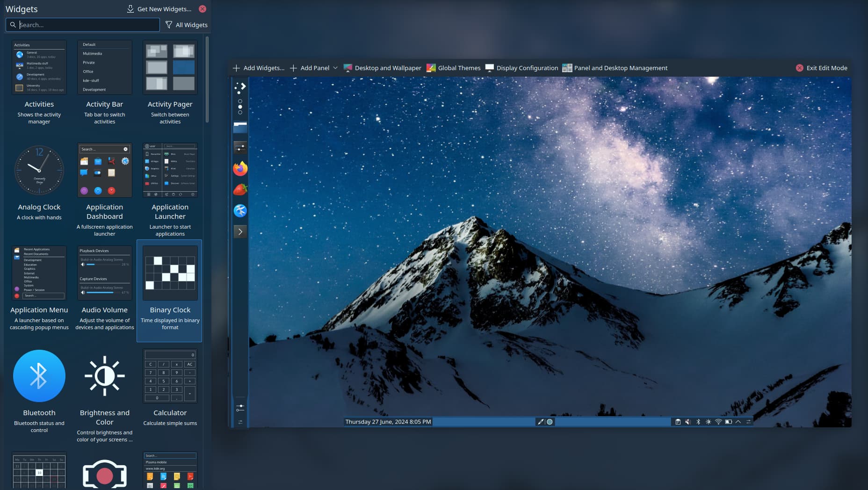Close the Widgets sidebar
The height and width of the screenshot is (490, 868).
[x=203, y=9]
